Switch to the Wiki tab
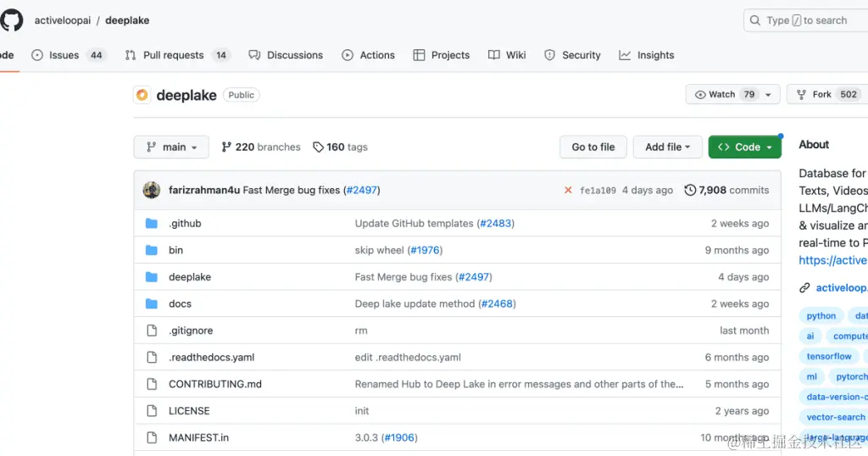The width and height of the screenshot is (868, 456). pos(507,55)
